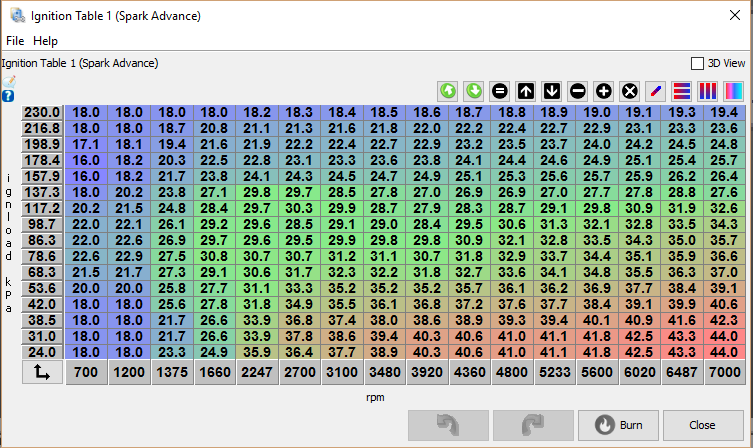The height and width of the screenshot is (448, 753).
Task: Click the multiply (X) round icon
Action: coord(630,91)
